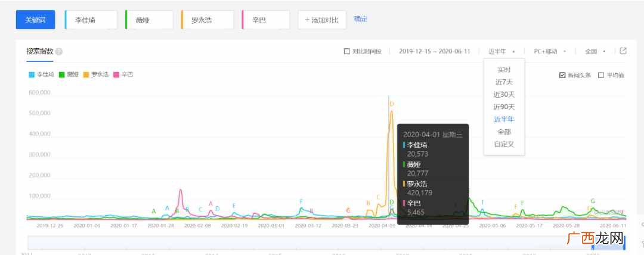Expand the 近半年 period dropdown
This screenshot has height=255, width=644.
[x=501, y=51]
